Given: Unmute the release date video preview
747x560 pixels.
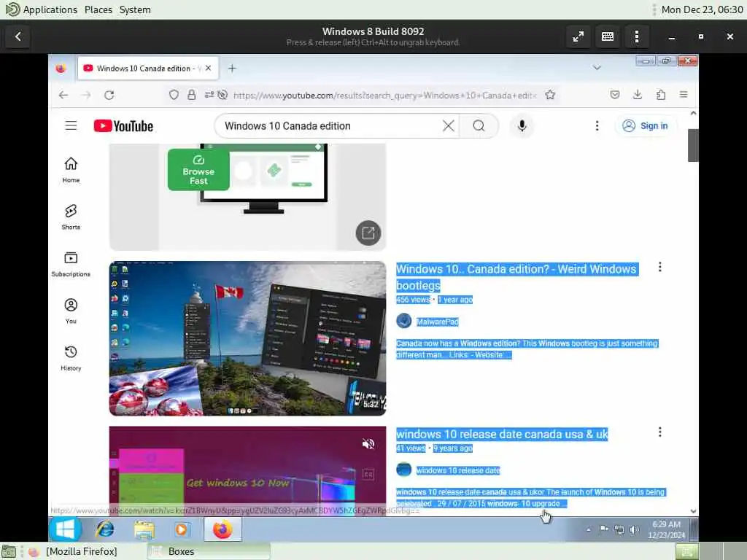Looking at the screenshot, I should (368, 444).
